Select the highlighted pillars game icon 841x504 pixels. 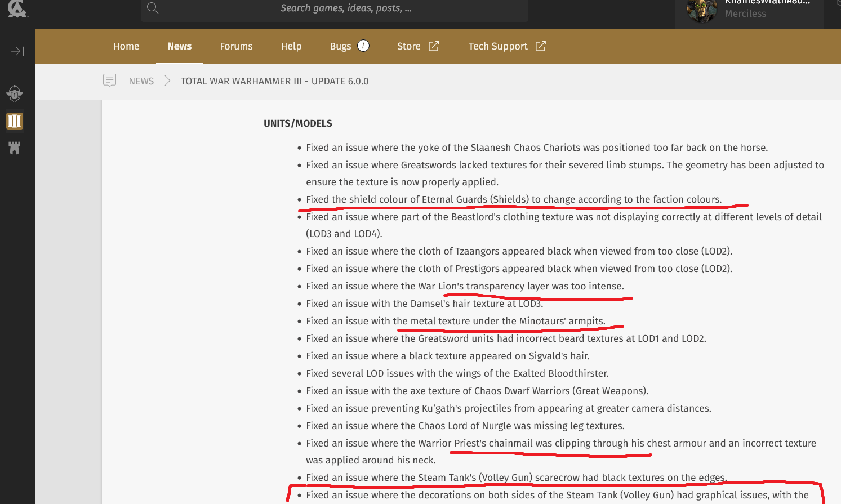(15, 121)
